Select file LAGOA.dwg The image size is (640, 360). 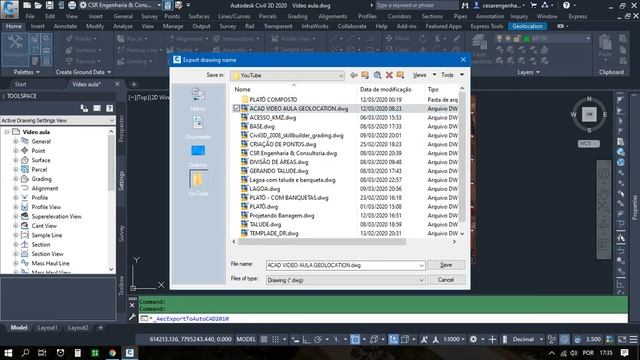[264, 189]
